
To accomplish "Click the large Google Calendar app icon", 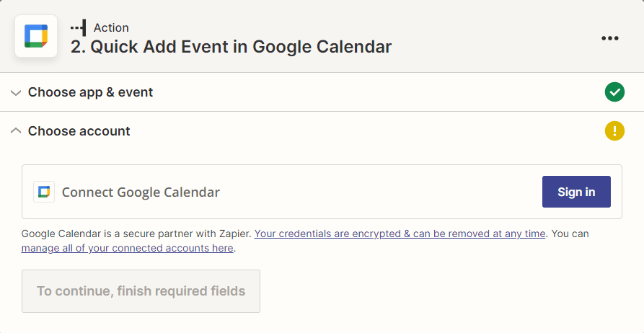I will (36, 36).
